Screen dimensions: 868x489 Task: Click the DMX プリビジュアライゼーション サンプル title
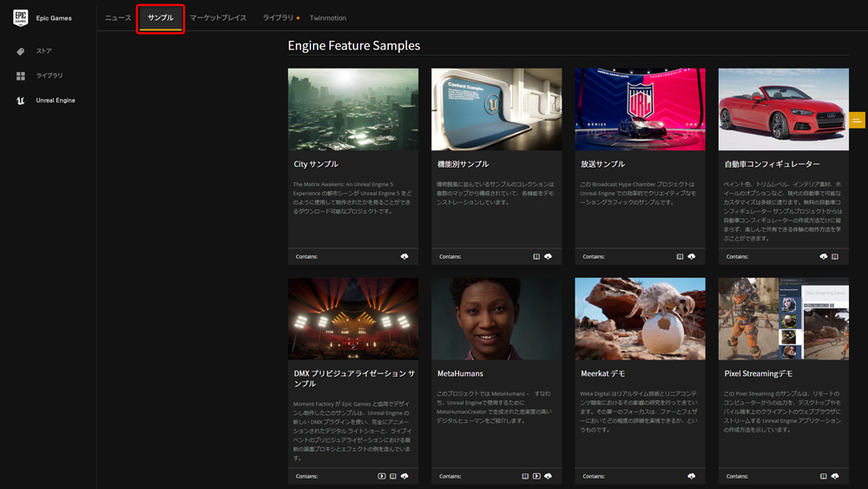(x=354, y=378)
